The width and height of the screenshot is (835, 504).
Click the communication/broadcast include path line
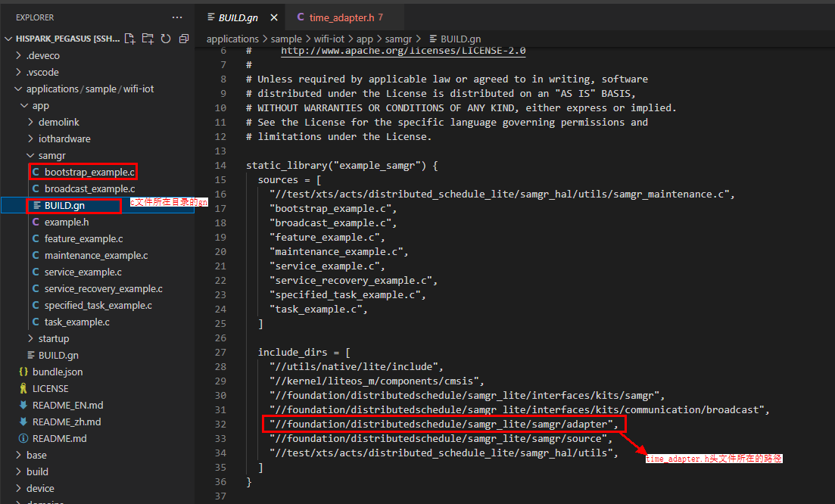pos(520,410)
